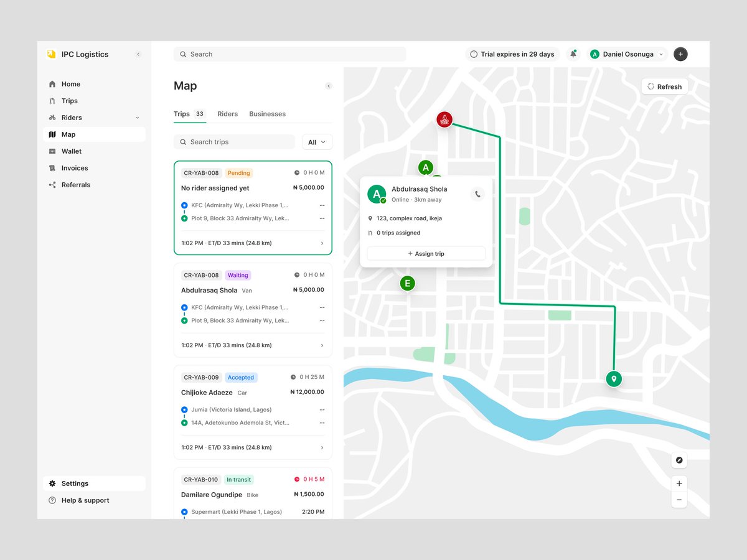Open Wallet from the sidebar

point(94,151)
